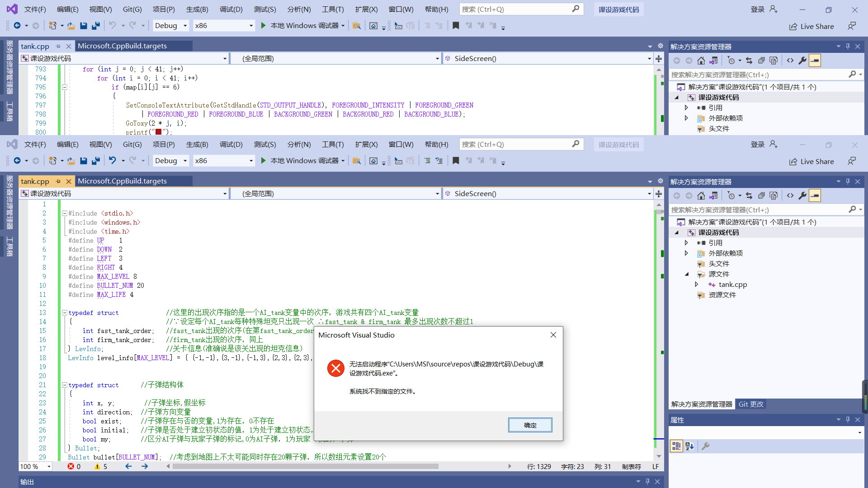The height and width of the screenshot is (488, 868).
Task: Click Home icon in background window Solution Explorer
Action: [701, 61]
